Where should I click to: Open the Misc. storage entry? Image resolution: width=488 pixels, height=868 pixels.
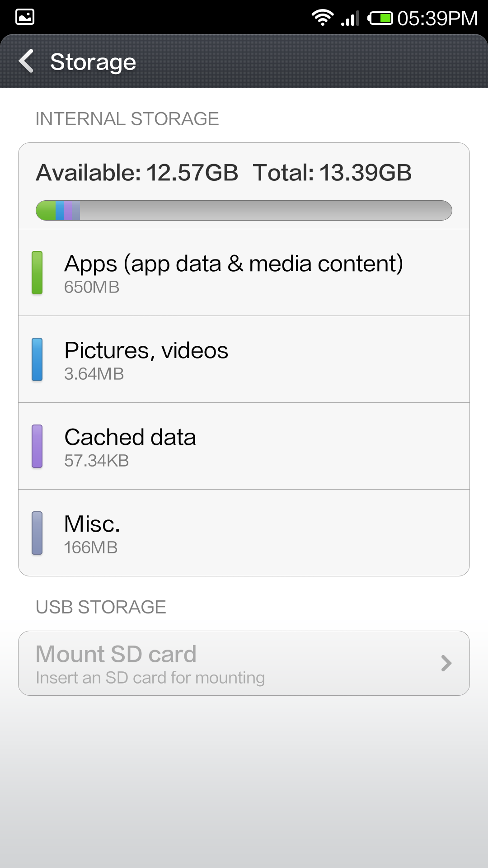[244, 533]
